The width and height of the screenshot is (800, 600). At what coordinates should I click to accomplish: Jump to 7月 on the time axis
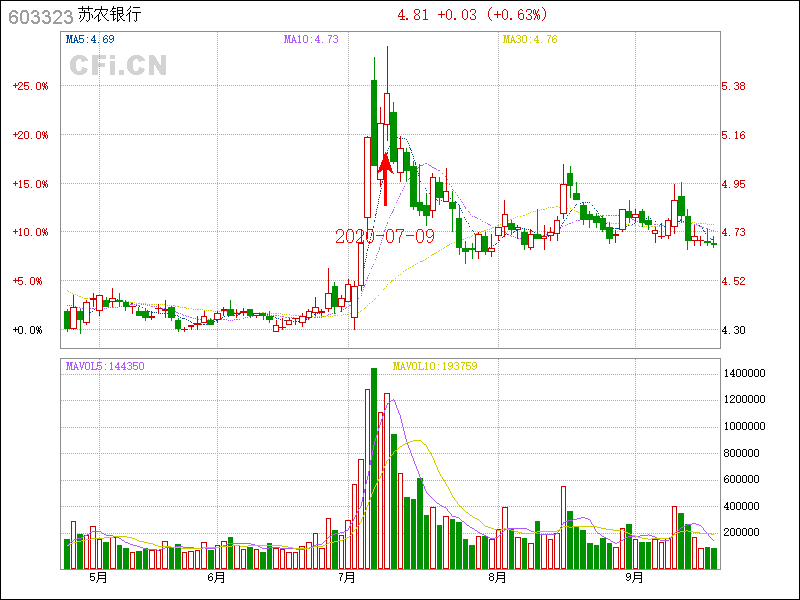click(347, 578)
